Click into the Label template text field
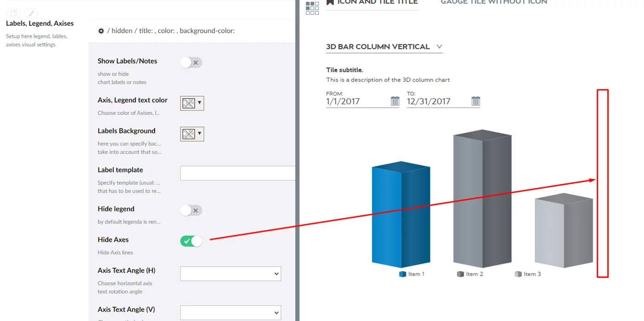 237,173
